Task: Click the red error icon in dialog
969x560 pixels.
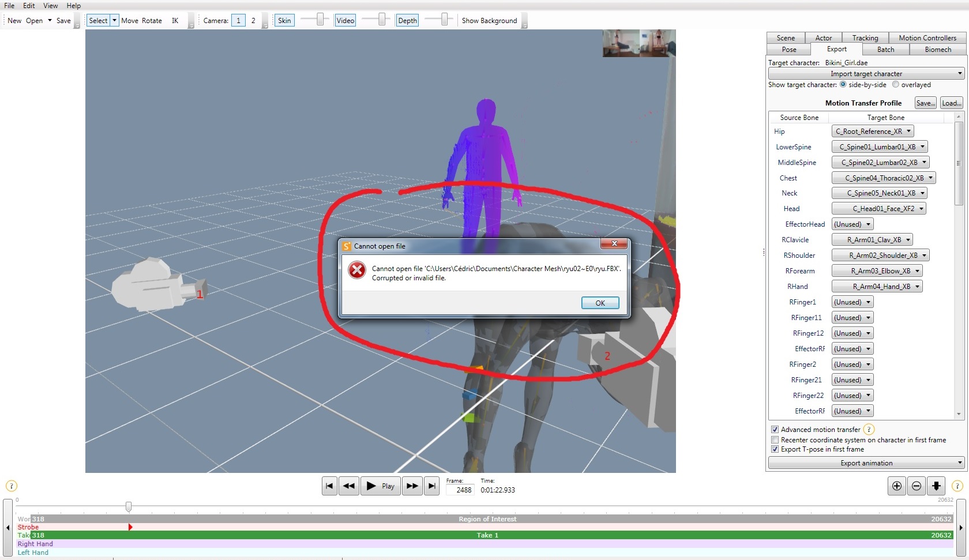Action: [357, 270]
